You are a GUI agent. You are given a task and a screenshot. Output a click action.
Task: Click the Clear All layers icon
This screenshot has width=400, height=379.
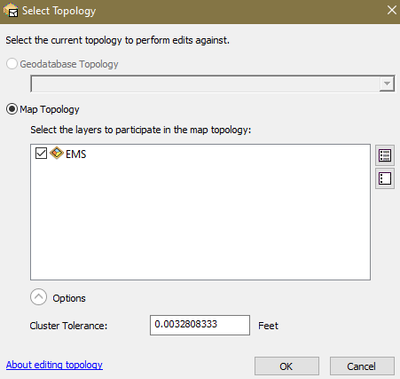pos(385,179)
